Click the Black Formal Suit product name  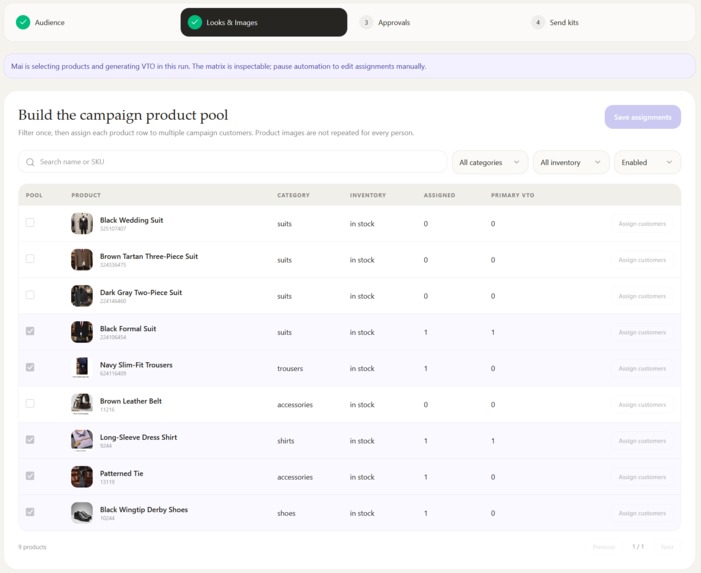coord(128,329)
